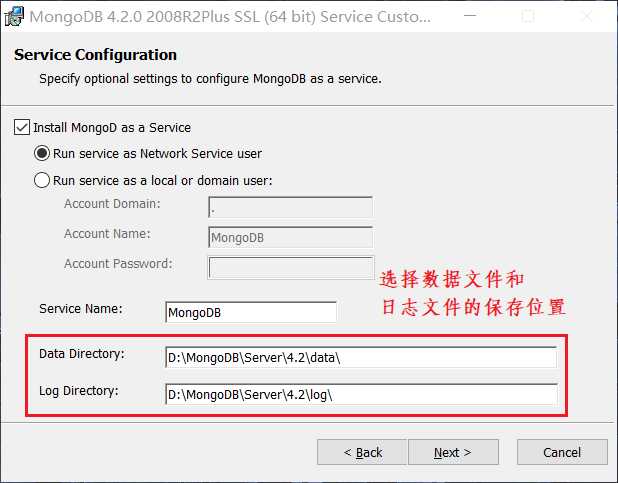Click the Account Name field
The height and width of the screenshot is (483, 618).
[x=290, y=237]
